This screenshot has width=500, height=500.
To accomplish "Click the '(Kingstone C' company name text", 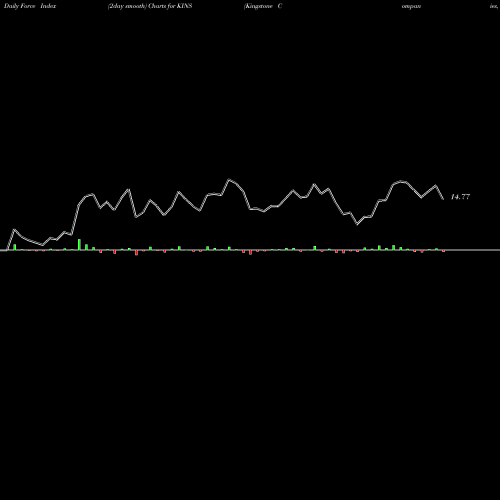I will [263, 6].
